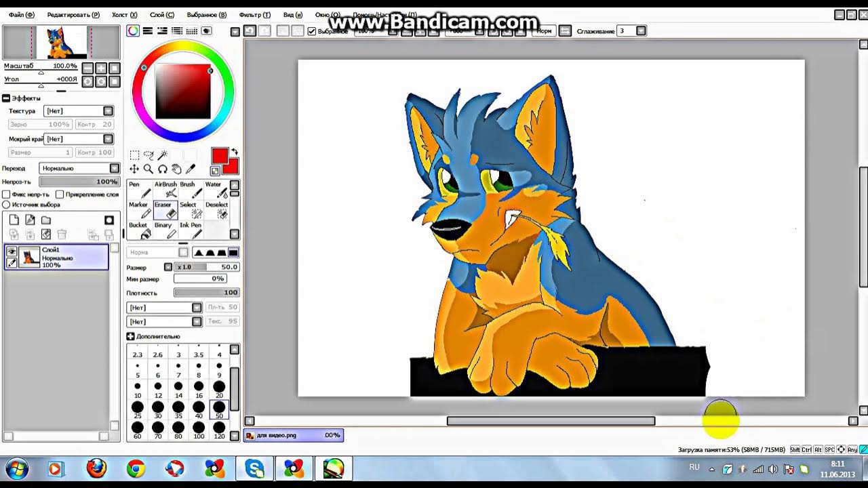Enable the Прикрепление слоя checkbox

point(60,195)
